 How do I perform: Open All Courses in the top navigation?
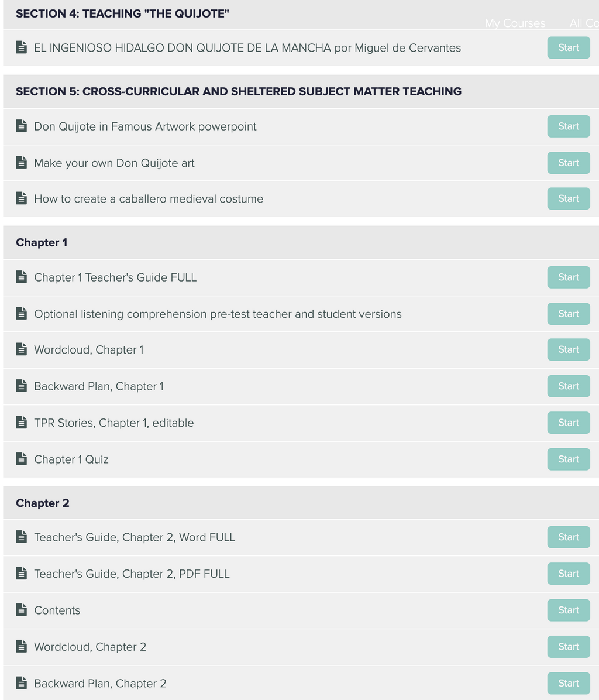coord(584,23)
